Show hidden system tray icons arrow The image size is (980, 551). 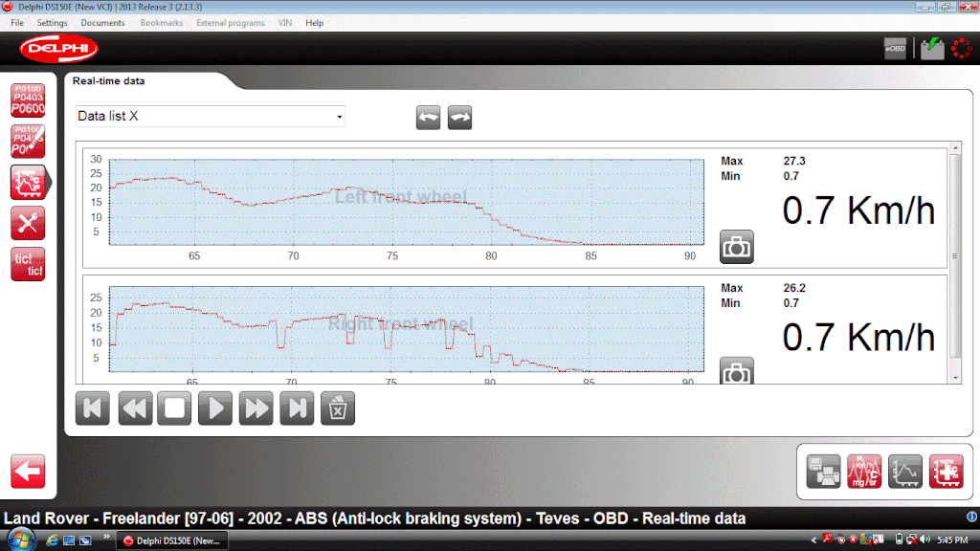(x=813, y=540)
